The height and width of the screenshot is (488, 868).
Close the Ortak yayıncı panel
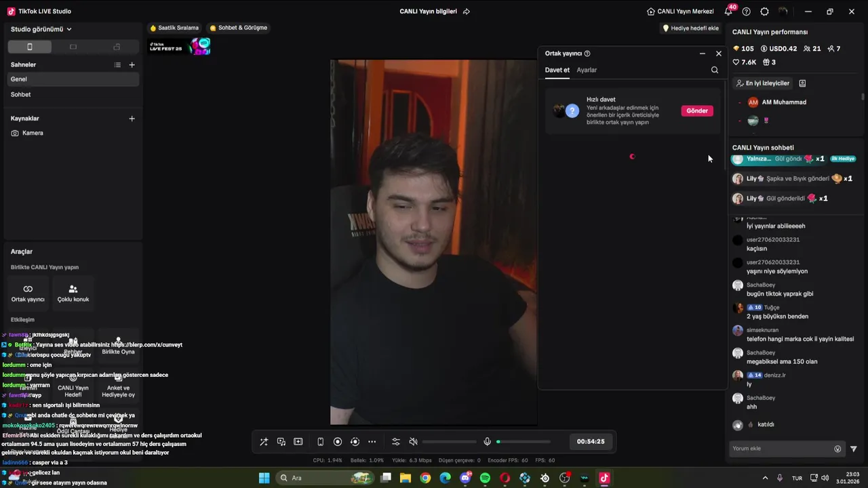point(719,54)
